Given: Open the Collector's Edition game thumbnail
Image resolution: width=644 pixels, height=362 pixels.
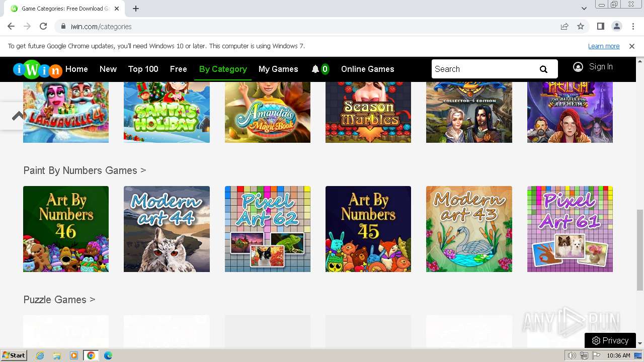Looking at the screenshot, I should click(469, 113).
